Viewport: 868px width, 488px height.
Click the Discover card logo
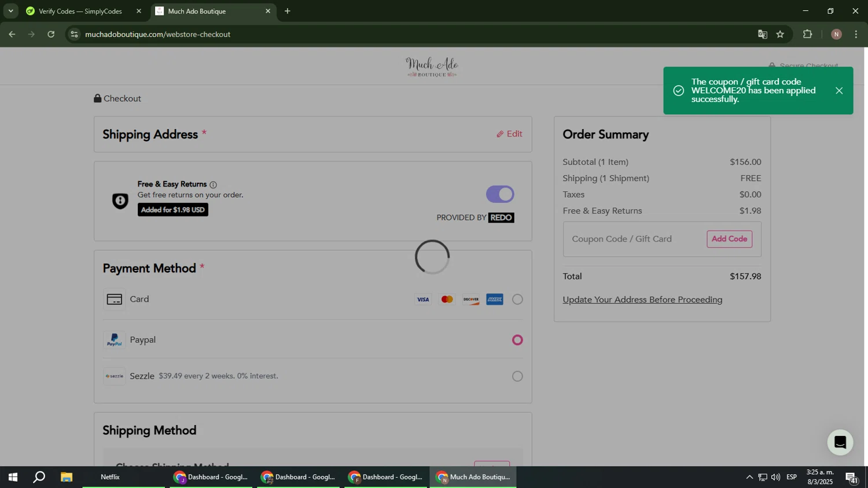[471, 300]
